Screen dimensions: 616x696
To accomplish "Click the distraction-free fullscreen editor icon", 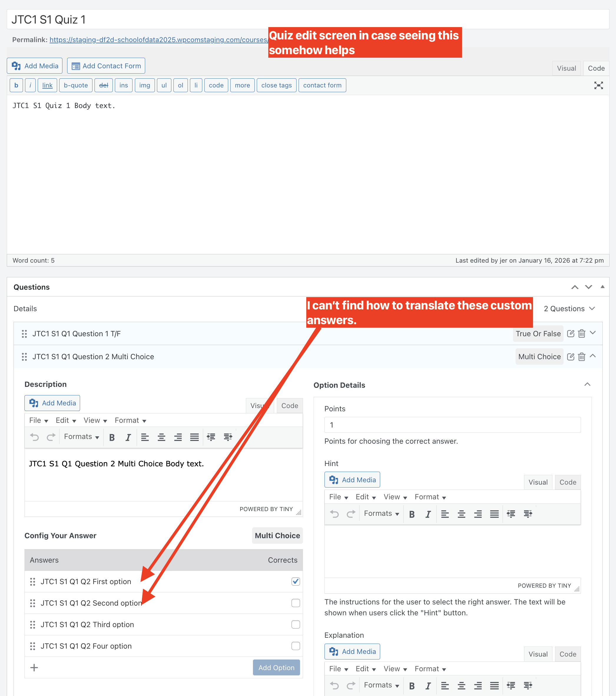I will pyautogui.click(x=598, y=85).
